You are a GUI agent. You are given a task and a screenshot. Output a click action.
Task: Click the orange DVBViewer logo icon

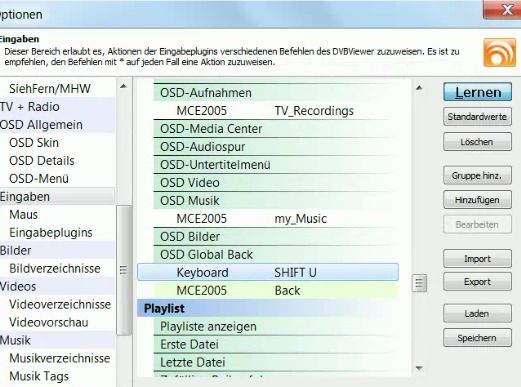tap(499, 52)
